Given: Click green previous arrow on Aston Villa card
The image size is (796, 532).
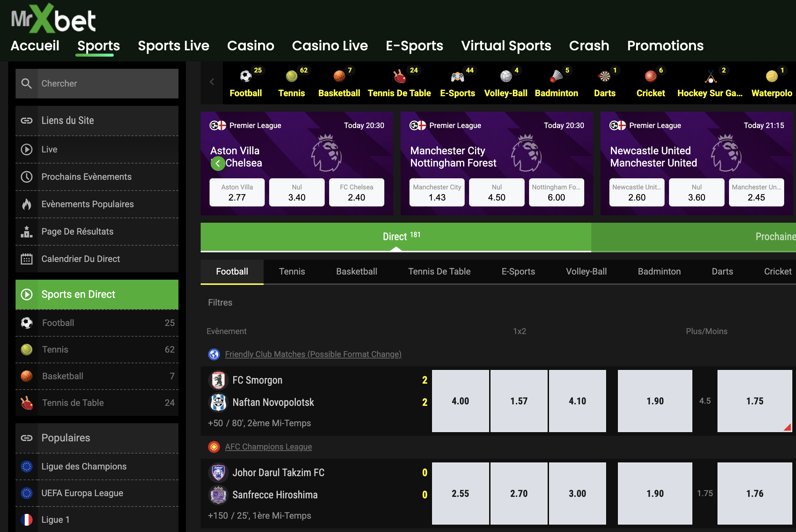Looking at the screenshot, I should (218, 163).
